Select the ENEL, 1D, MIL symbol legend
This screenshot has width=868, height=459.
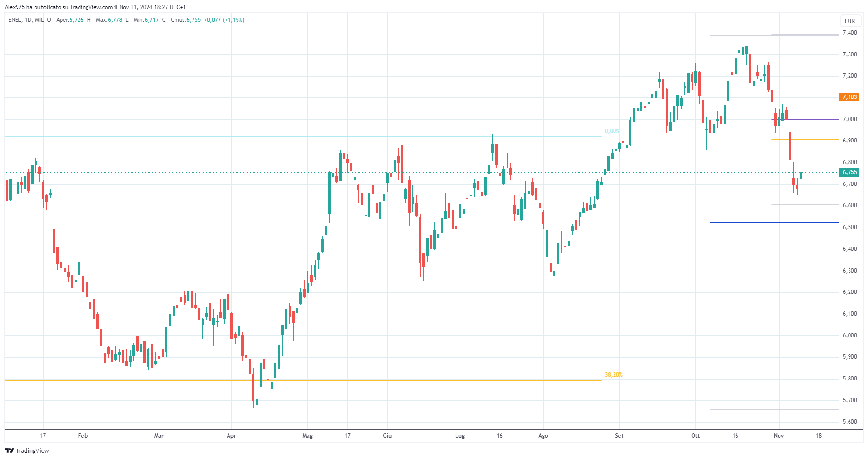[26, 20]
